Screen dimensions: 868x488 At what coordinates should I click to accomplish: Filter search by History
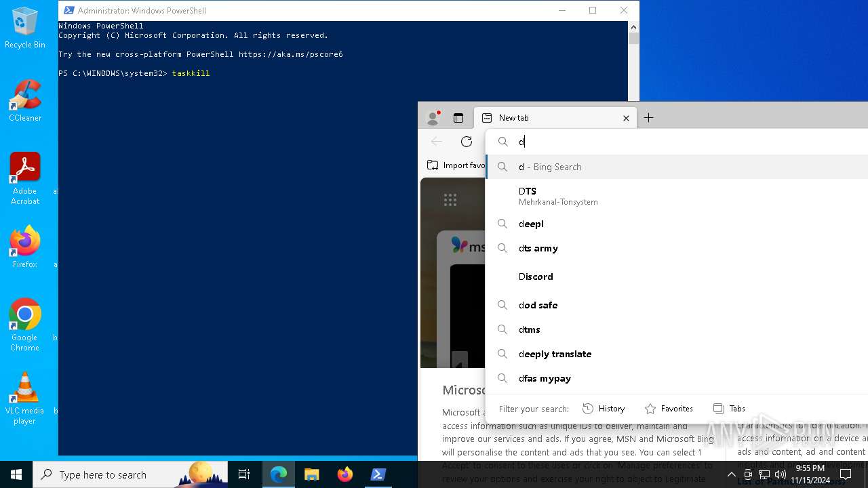point(604,409)
